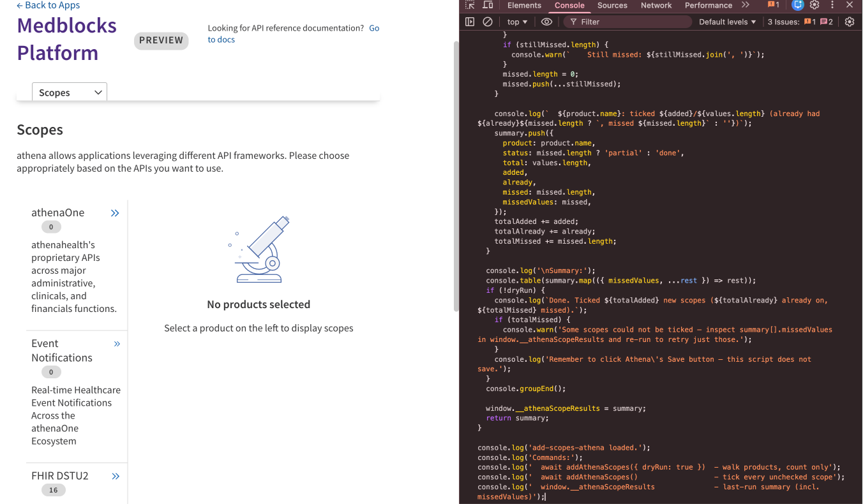
Task: Open DevTools main settings gear
Action: (x=814, y=5)
